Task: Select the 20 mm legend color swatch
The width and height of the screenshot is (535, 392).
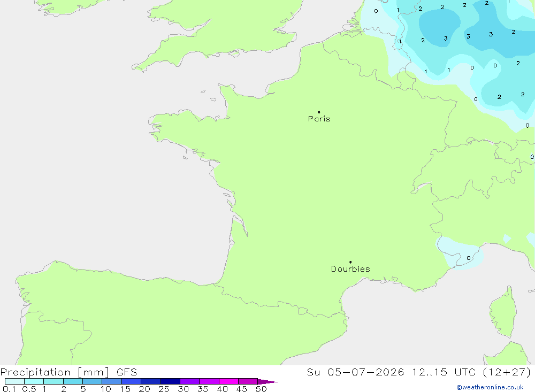Action: pos(151,381)
